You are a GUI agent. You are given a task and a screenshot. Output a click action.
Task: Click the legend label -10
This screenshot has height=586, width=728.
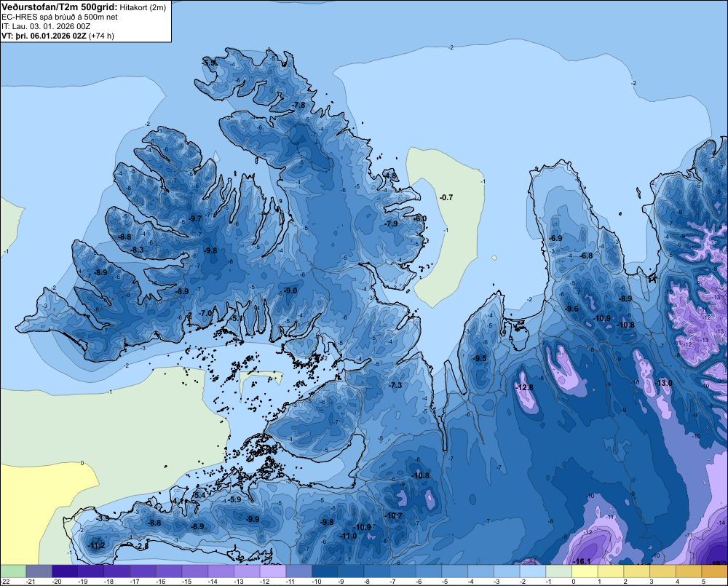[317, 582]
